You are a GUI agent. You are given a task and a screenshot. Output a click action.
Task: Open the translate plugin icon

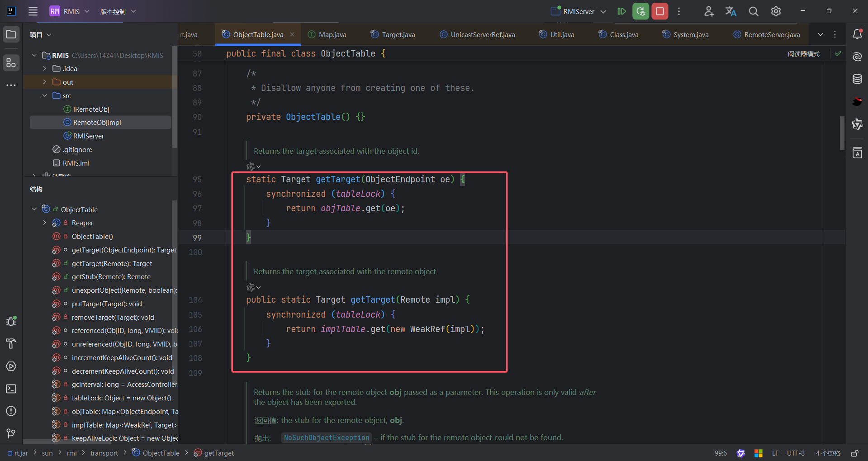731,11
